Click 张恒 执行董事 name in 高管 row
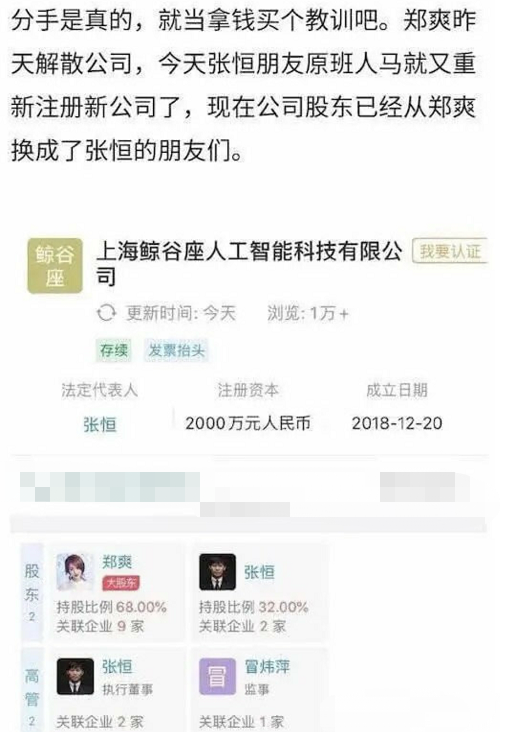 (117, 667)
